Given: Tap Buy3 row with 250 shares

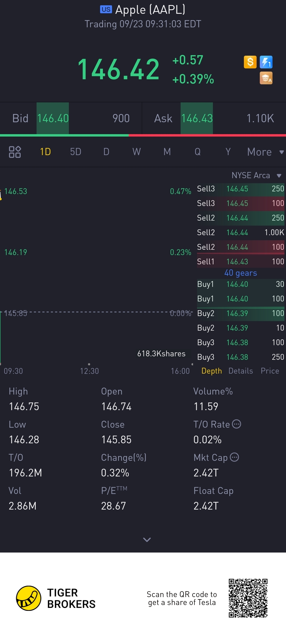Looking at the screenshot, I should click(x=240, y=357).
